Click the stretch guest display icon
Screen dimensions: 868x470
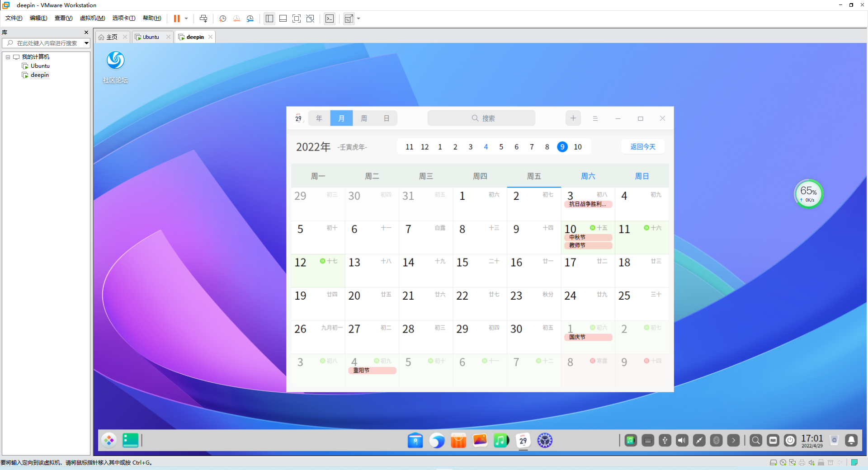349,19
